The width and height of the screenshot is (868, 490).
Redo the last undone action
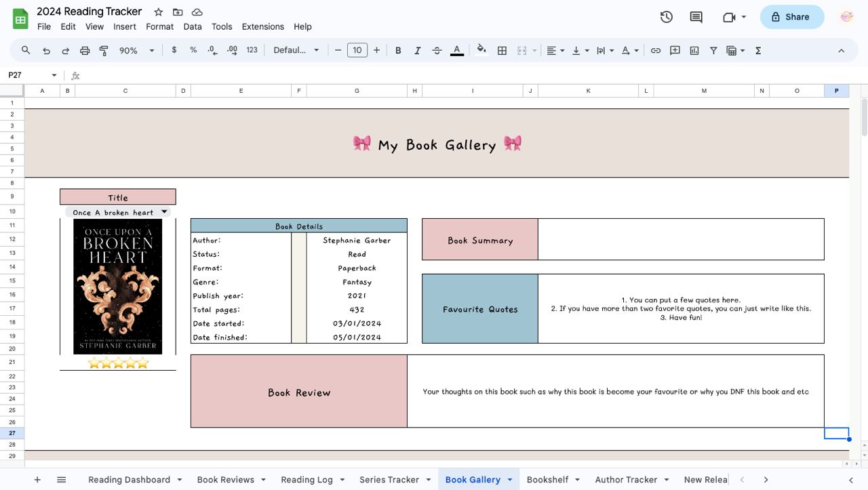pos(66,50)
